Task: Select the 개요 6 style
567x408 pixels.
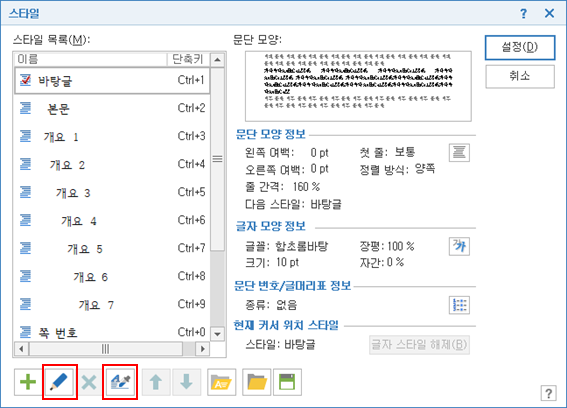Action: pos(112,277)
